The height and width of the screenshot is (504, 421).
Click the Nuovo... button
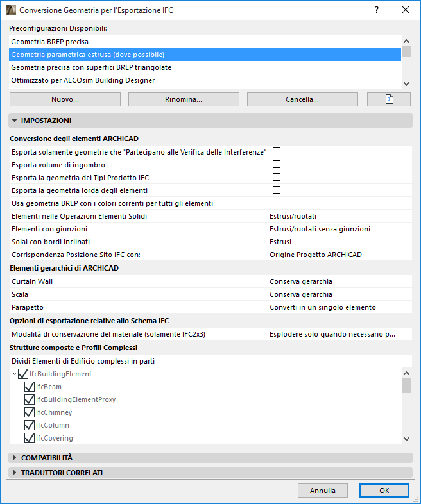point(65,99)
